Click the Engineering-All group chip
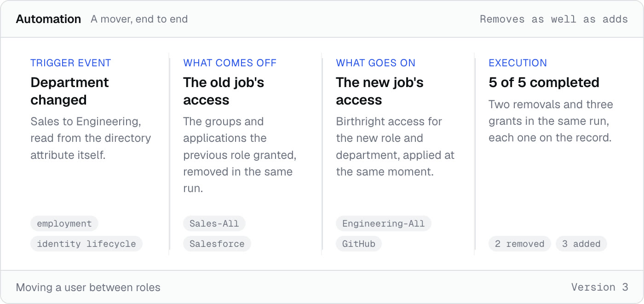644x304 pixels. click(384, 223)
